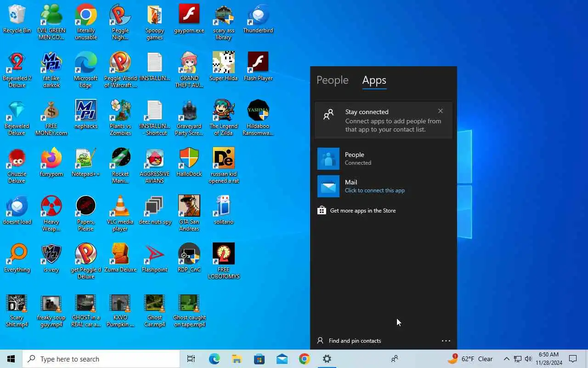Select the Notepad++ desktop icon
The height and width of the screenshot is (368, 588).
click(86, 163)
